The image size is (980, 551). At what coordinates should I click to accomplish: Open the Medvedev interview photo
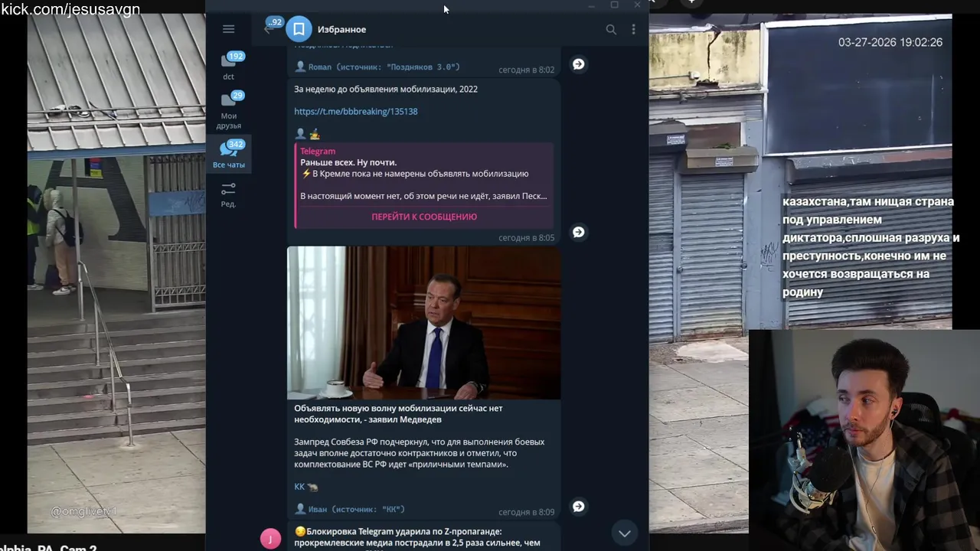[424, 322]
